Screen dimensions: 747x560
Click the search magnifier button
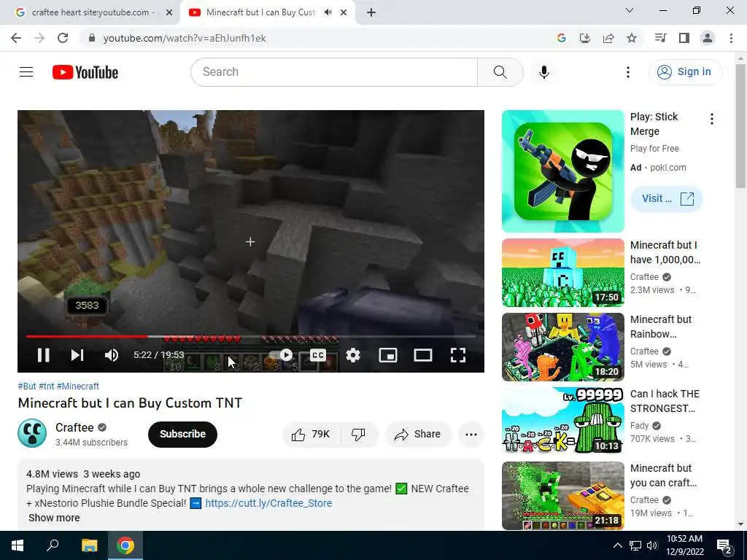pyautogui.click(x=500, y=72)
